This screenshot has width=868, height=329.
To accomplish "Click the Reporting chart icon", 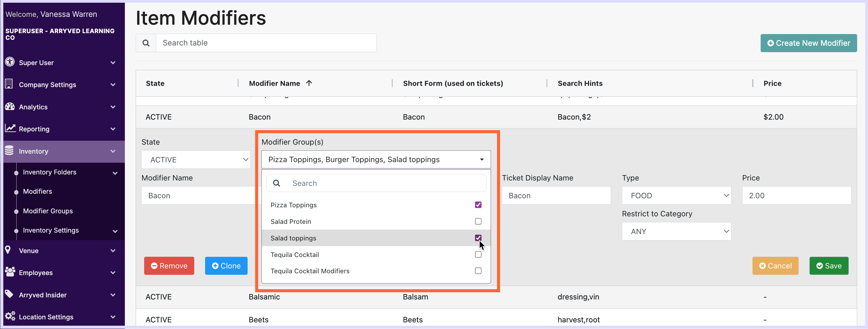I will coord(10,128).
